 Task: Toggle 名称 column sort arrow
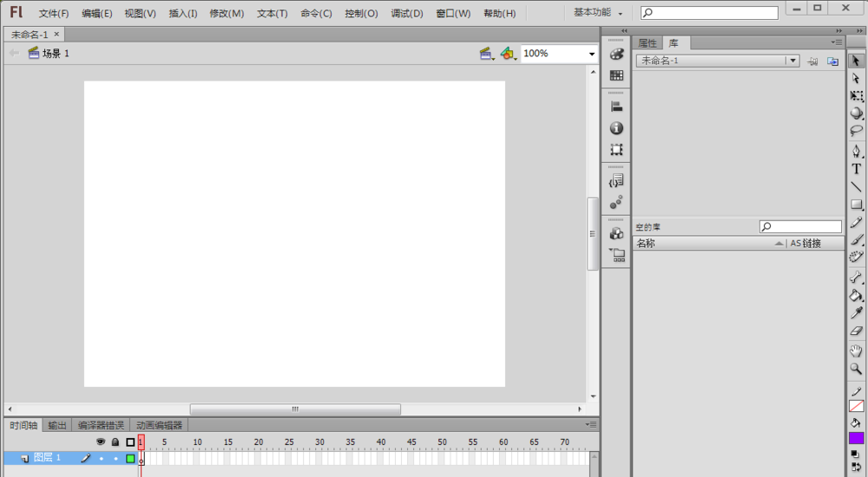click(779, 243)
